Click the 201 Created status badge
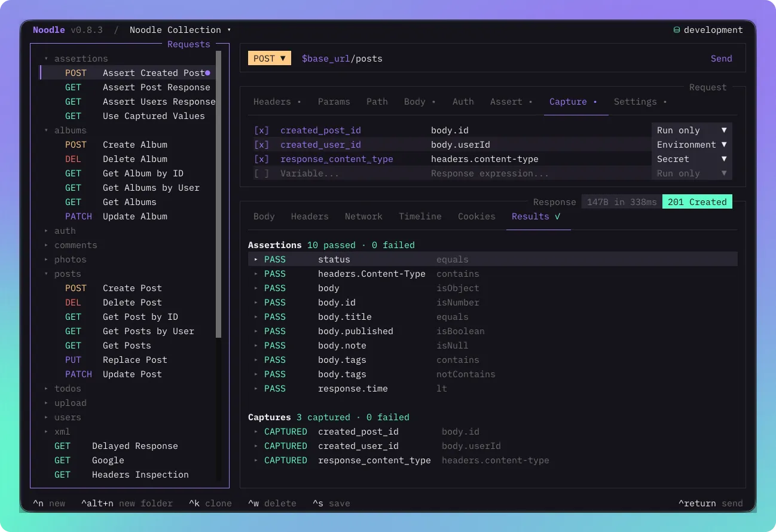The width and height of the screenshot is (776, 532). [x=697, y=202]
